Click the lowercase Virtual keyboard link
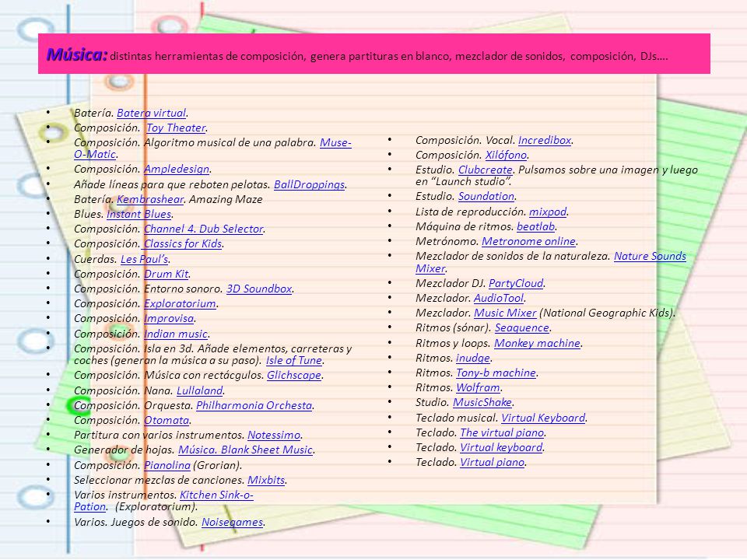Image resolution: width=747 pixels, height=560 pixels. 501,447
